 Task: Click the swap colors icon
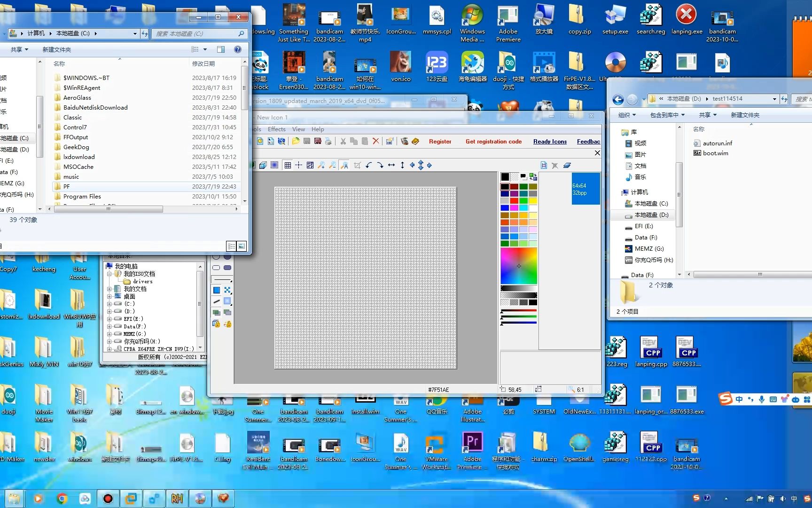533,177
